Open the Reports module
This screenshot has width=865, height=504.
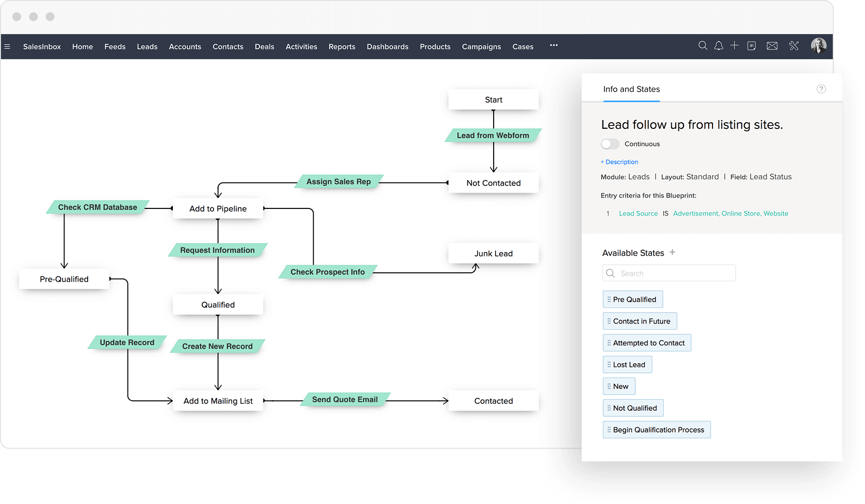[x=342, y=46]
